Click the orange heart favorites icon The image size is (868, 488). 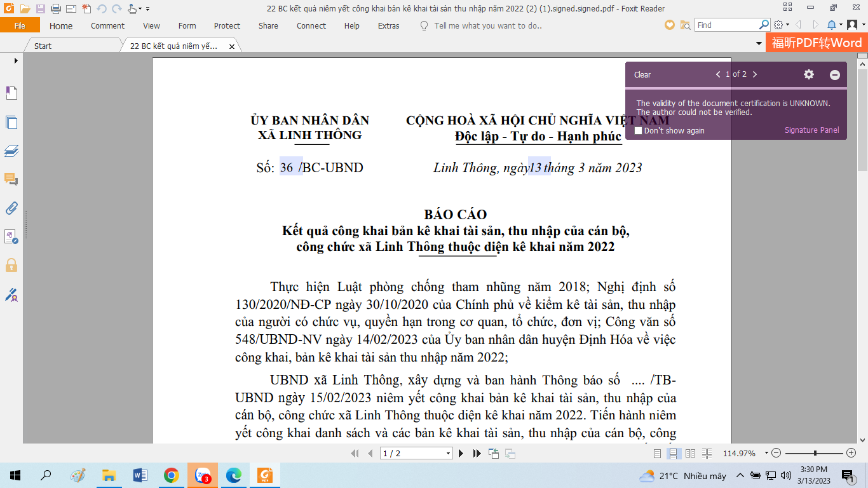click(670, 25)
